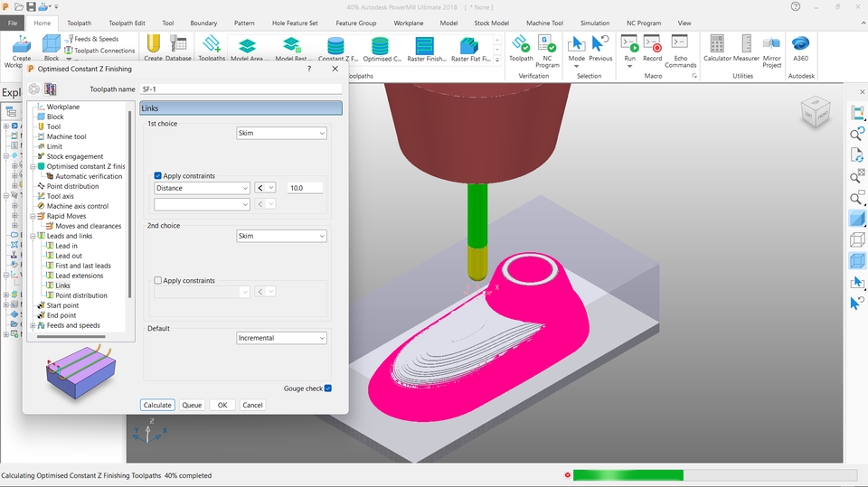Open the File menu
868x487 pixels.
click(x=13, y=23)
